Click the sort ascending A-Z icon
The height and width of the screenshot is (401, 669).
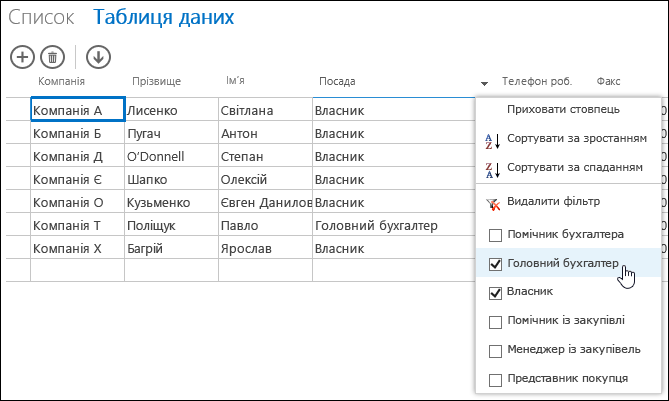pos(492,141)
